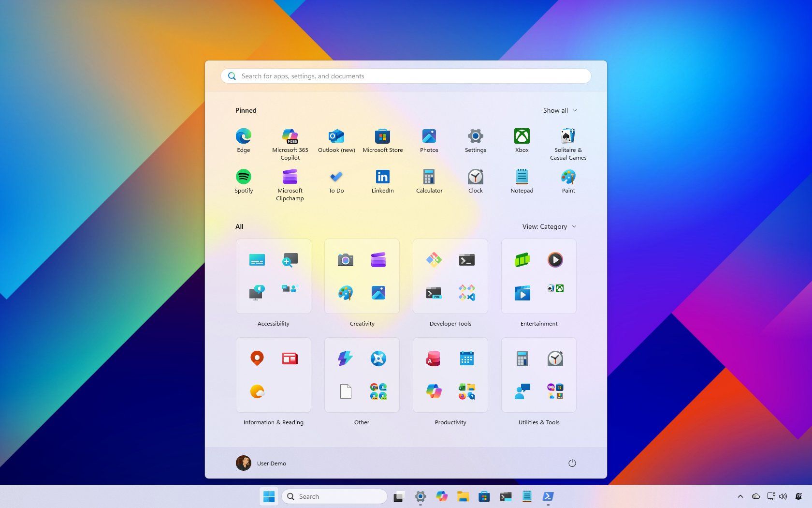Expand the Productivity category's small app cluster

(x=467, y=391)
